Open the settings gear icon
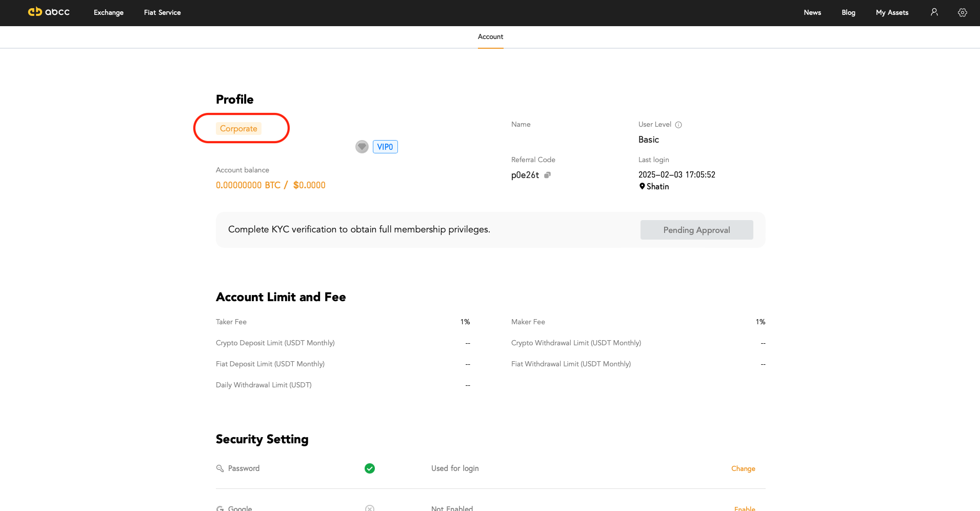The height and width of the screenshot is (511, 980). [x=962, y=12]
